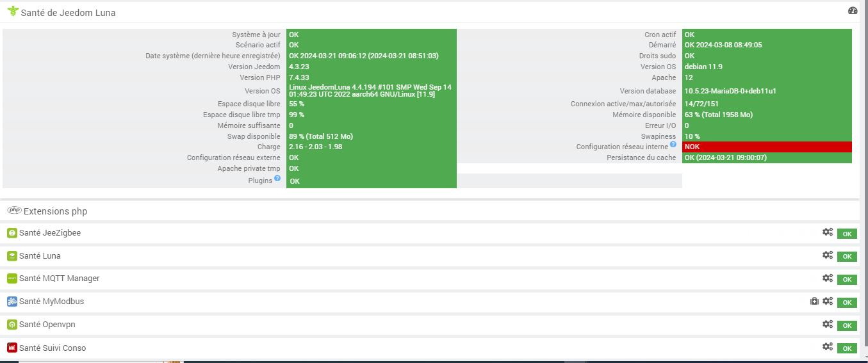Click the php logo icon beside Extensions php
This screenshot has width=868, height=363.
click(x=14, y=210)
